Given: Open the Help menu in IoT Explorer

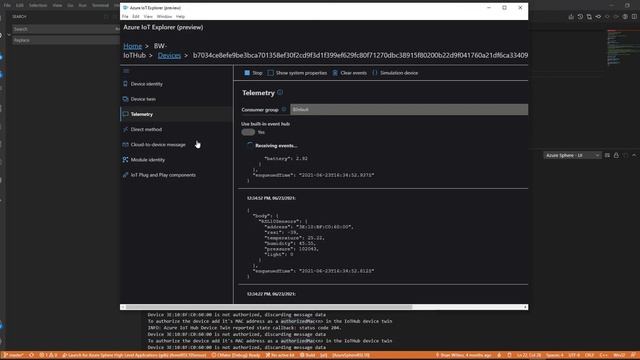Looking at the screenshot, I should tap(180, 16).
